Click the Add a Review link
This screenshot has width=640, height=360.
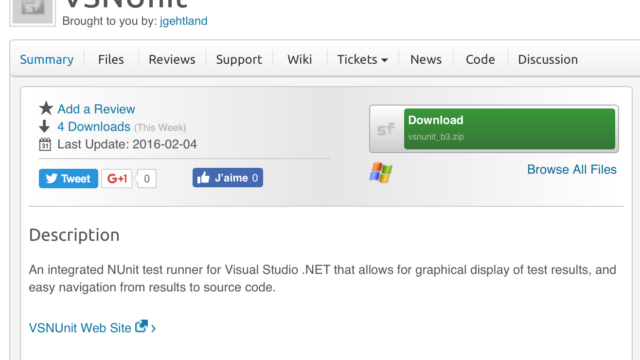click(x=96, y=109)
